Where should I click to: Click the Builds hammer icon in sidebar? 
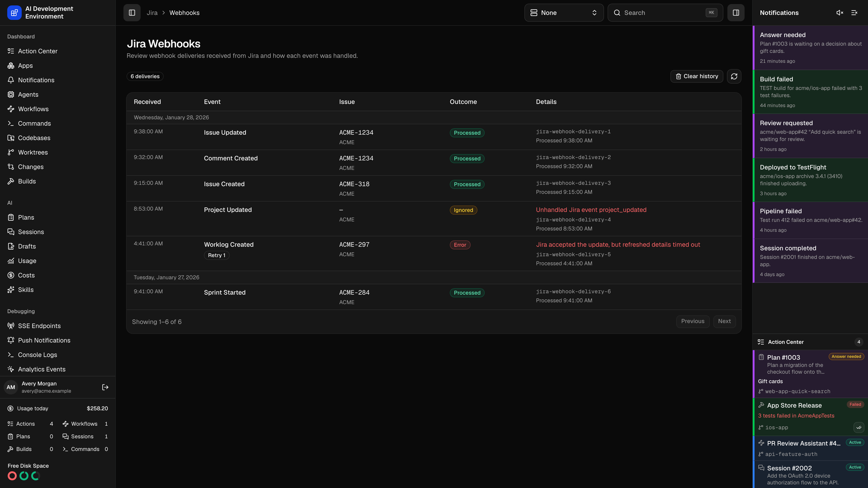11,181
